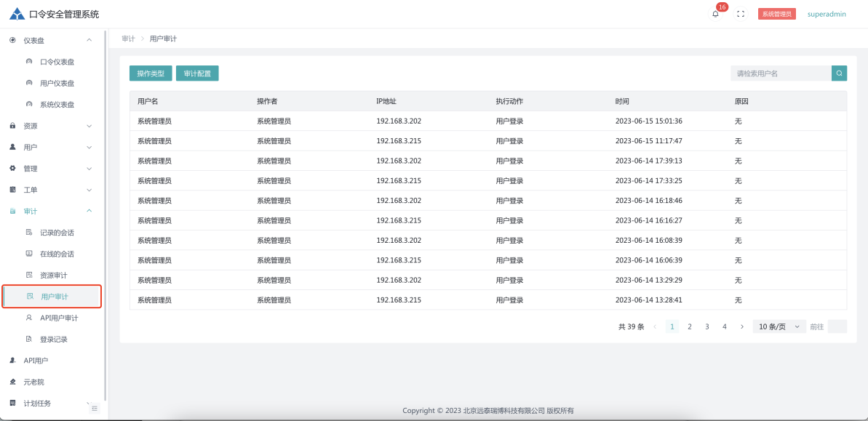Collapse sidebar with bottom menu icon
868x421 pixels.
[95, 409]
